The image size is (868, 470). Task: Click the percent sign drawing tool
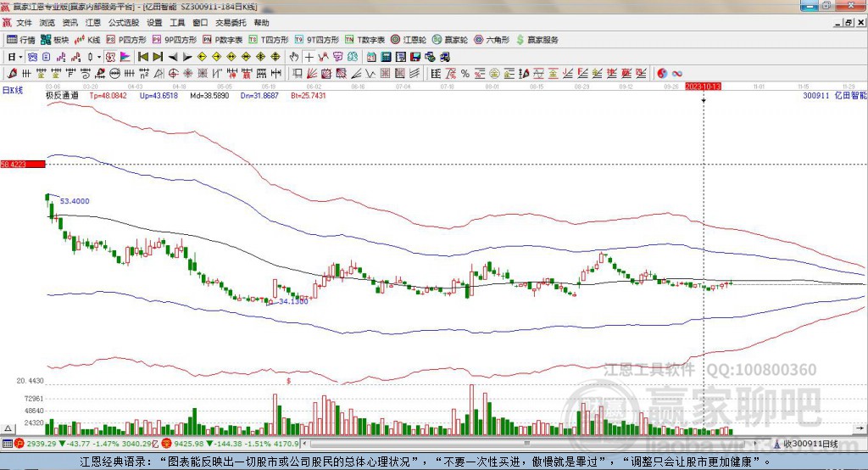(x=465, y=73)
